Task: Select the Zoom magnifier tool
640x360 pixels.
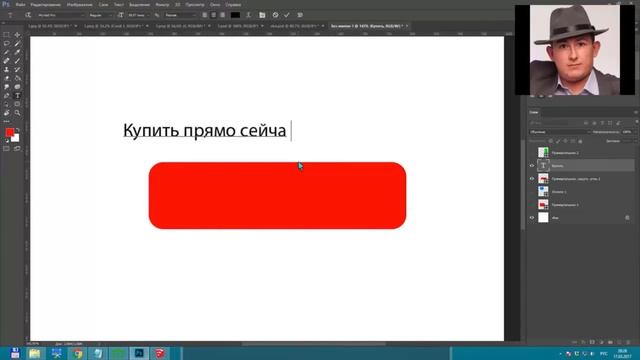Action: pos(17,113)
